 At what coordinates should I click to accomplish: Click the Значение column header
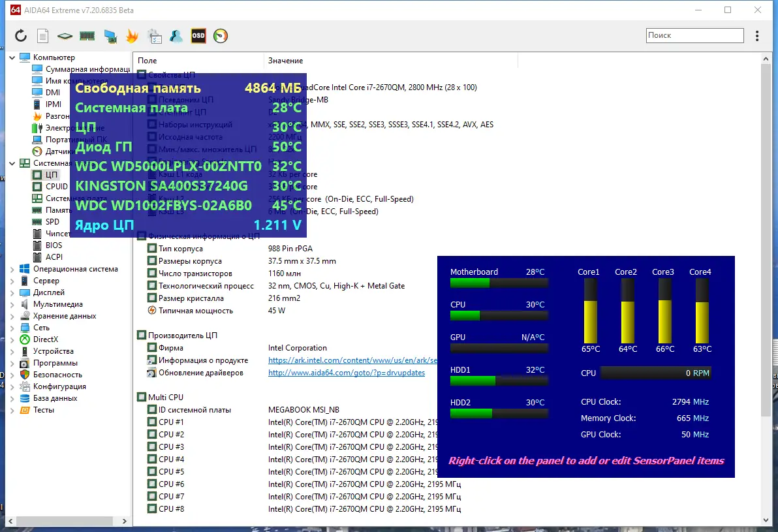[x=286, y=61]
